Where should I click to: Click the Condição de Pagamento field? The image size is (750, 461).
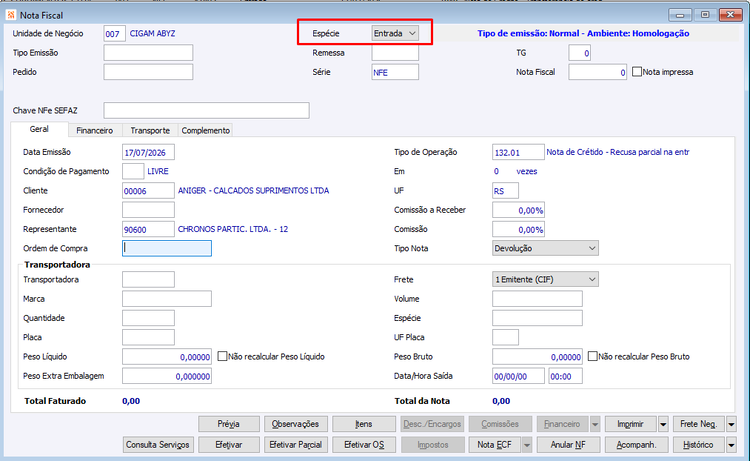133,171
